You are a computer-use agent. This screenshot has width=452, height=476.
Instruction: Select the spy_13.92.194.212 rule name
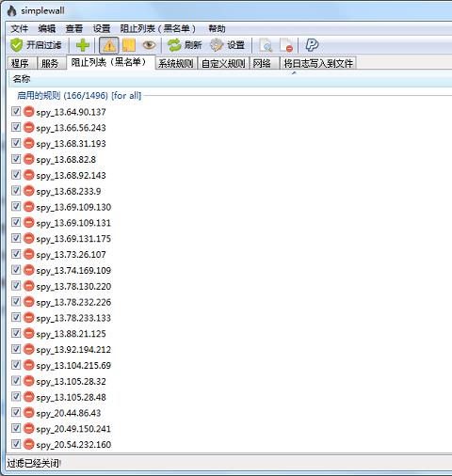[x=73, y=349]
